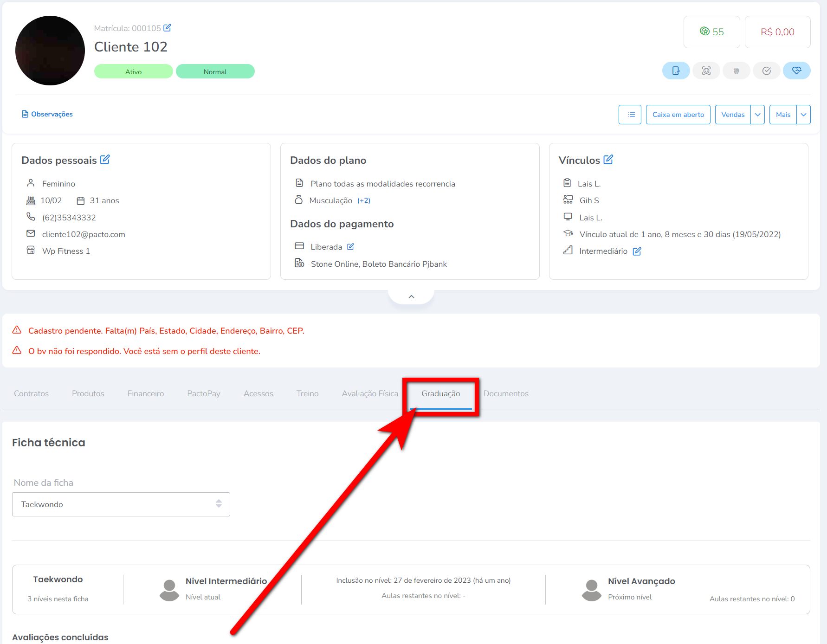
Task: Open the list view icon button
Action: [x=630, y=115]
